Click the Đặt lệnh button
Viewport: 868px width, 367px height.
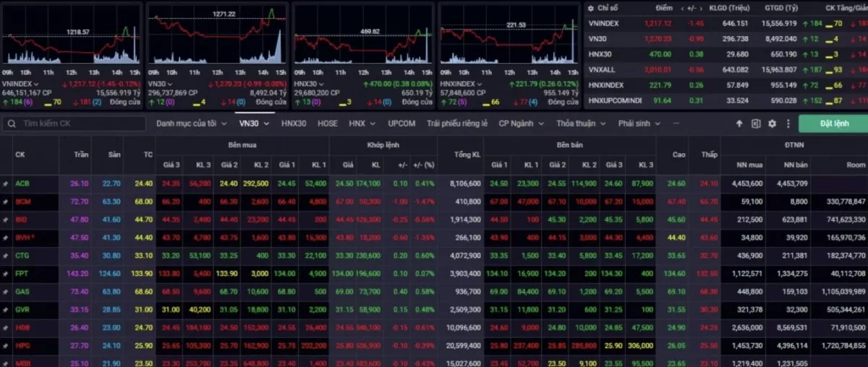click(833, 124)
